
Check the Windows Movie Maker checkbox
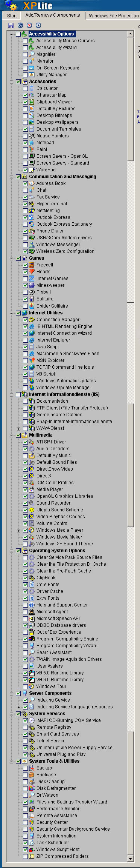coord(25,537)
